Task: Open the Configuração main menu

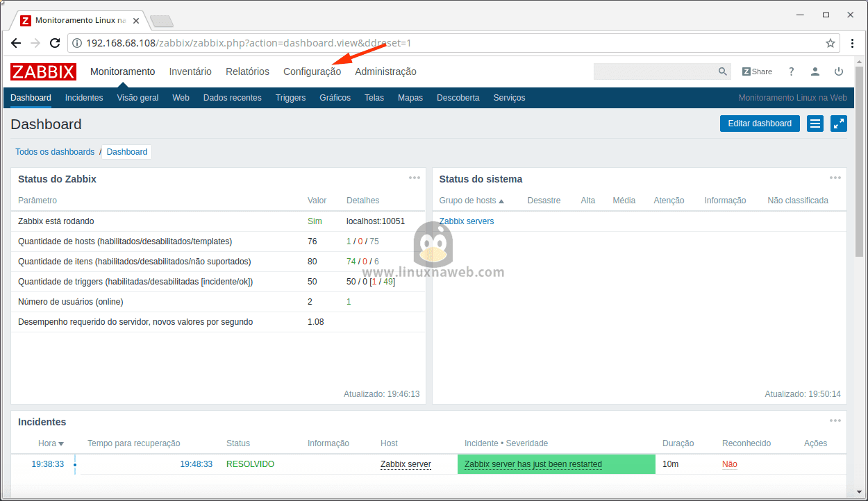Action: [312, 71]
